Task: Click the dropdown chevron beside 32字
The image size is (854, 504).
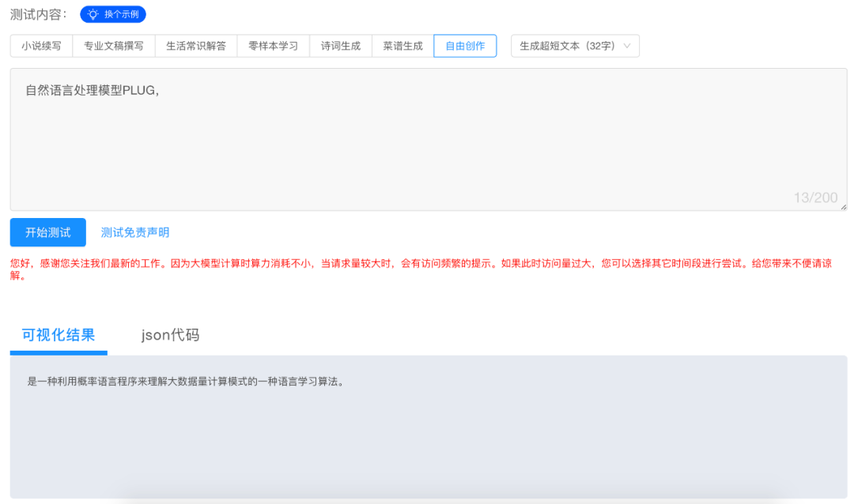Action: click(629, 46)
